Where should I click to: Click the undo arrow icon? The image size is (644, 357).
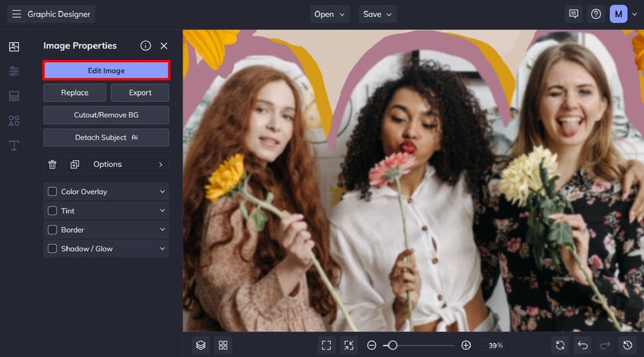pos(582,345)
